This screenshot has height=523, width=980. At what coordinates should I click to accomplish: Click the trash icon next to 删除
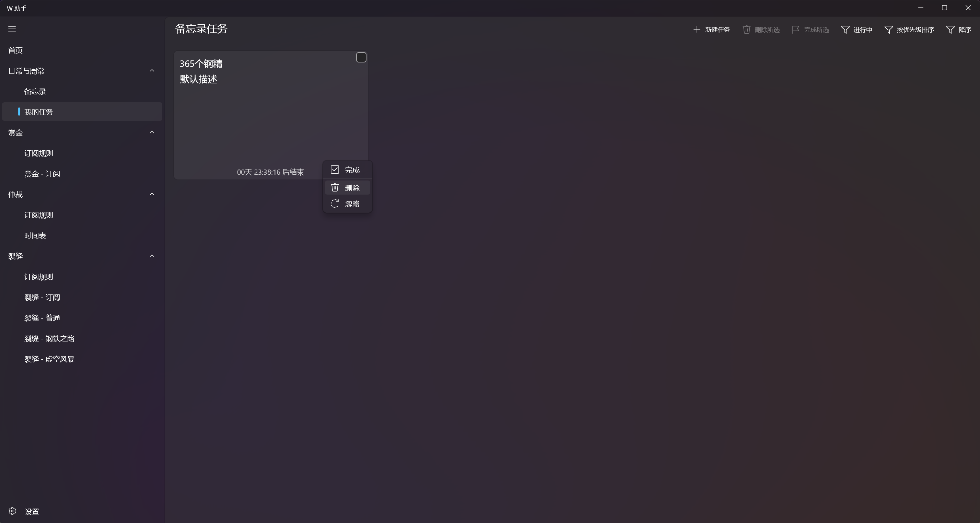[335, 187]
